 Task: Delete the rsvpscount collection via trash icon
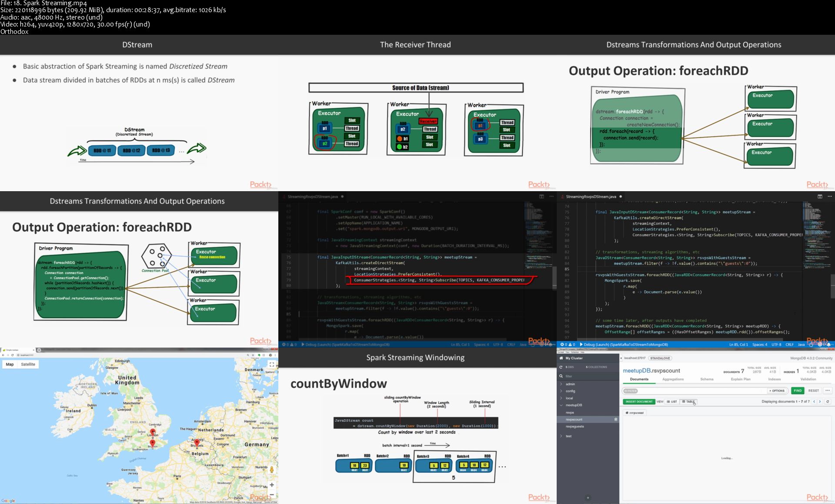point(616,419)
